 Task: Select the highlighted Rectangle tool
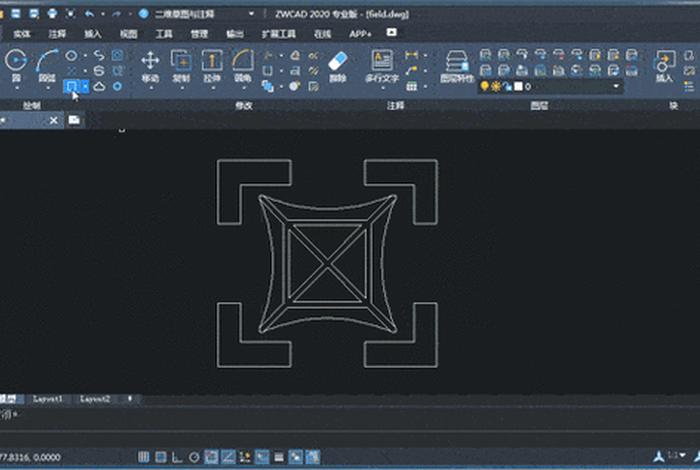(x=71, y=86)
